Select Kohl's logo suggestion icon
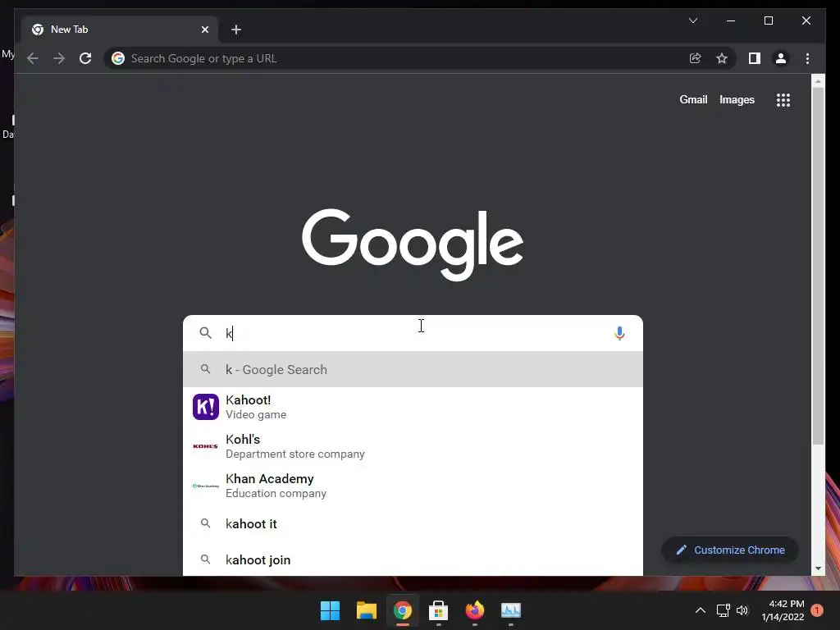The height and width of the screenshot is (630, 840). point(206,446)
